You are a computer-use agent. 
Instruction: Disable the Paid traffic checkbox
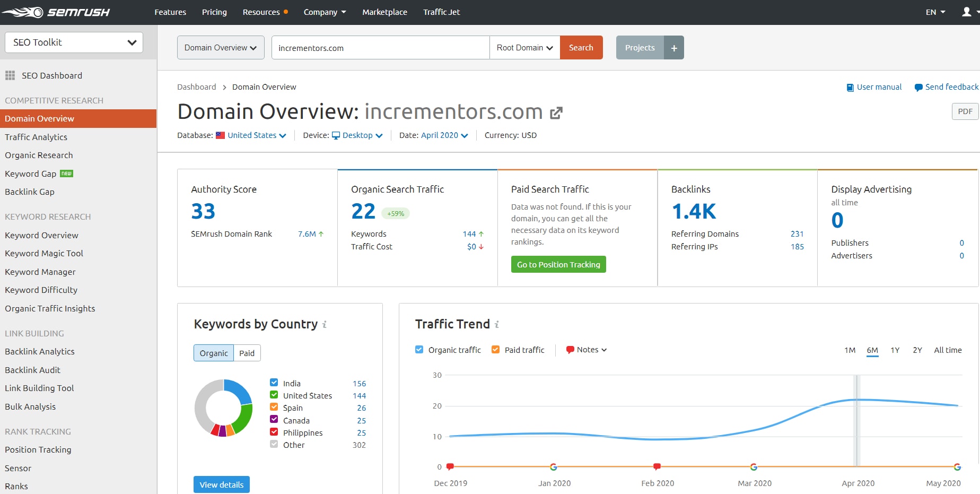pos(496,349)
